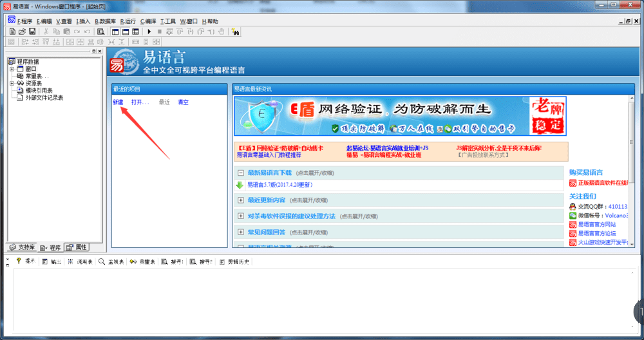Open the C.编译 menu
The height and width of the screenshot is (340, 644).
[148, 21]
